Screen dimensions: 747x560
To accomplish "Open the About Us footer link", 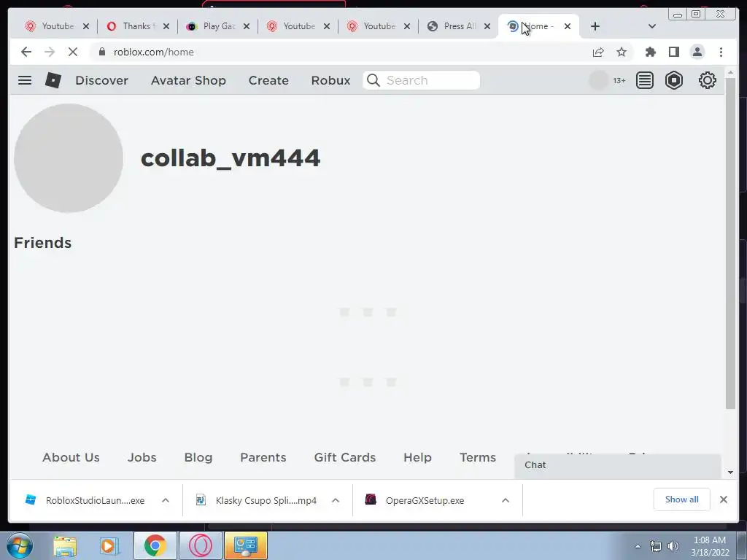I will 71,458.
